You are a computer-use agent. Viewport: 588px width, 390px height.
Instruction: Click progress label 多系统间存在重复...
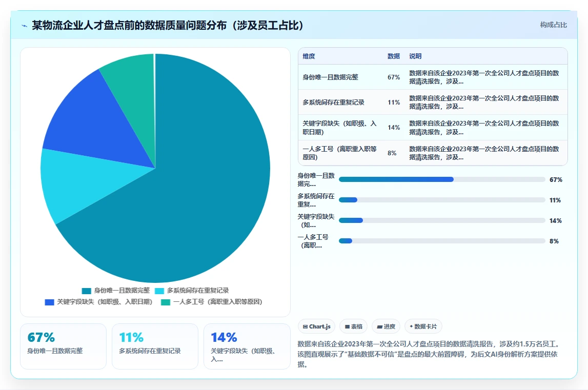coord(316,200)
